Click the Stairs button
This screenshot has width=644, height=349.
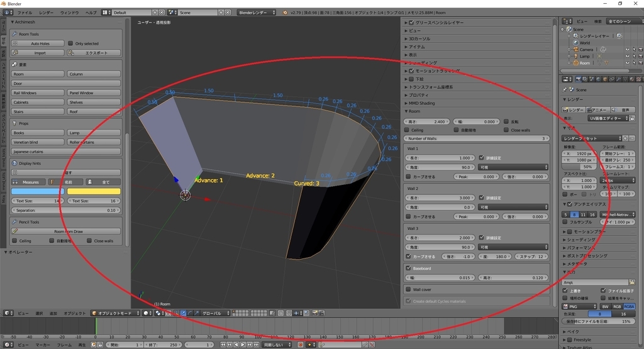point(38,112)
